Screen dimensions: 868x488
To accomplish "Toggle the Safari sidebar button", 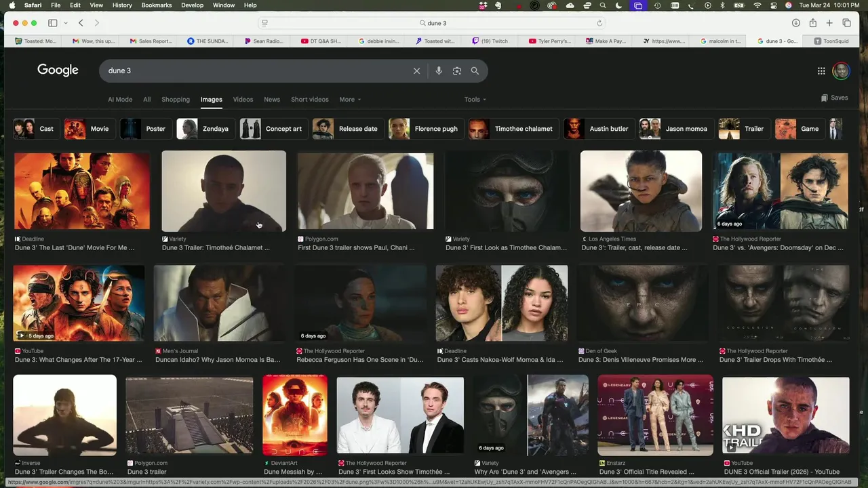I will (52, 23).
